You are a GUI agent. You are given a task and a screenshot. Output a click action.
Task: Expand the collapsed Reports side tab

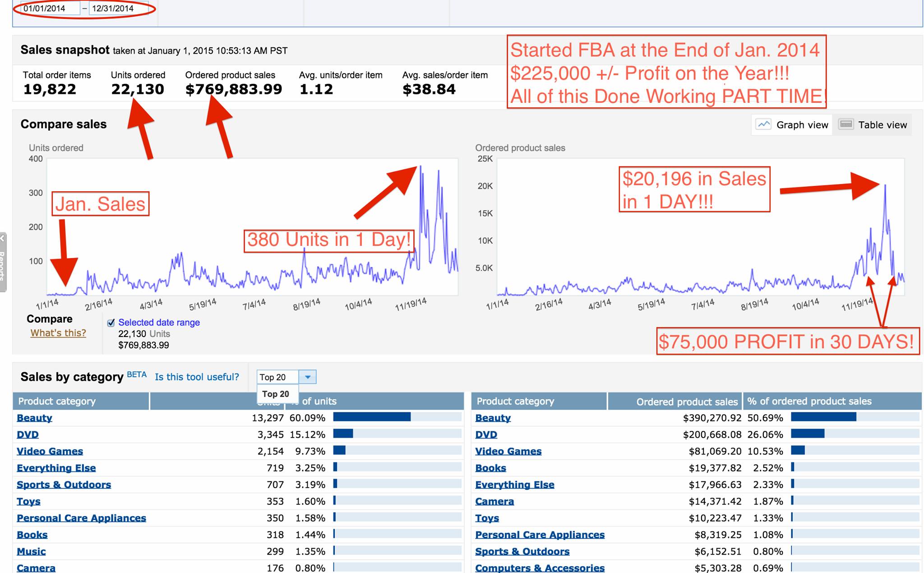click(x=3, y=262)
